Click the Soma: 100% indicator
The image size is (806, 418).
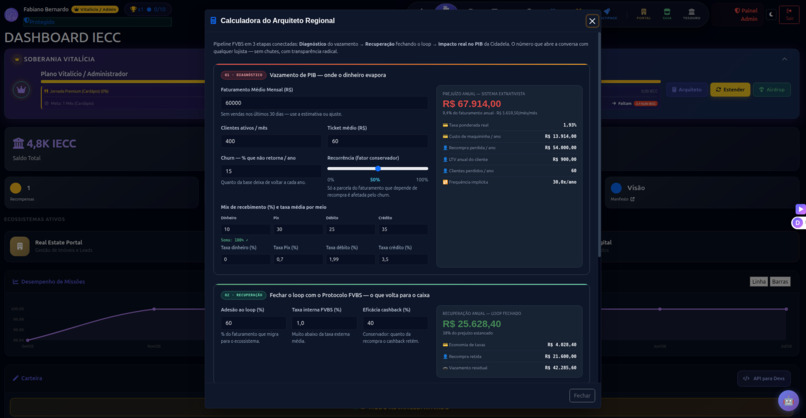point(234,240)
